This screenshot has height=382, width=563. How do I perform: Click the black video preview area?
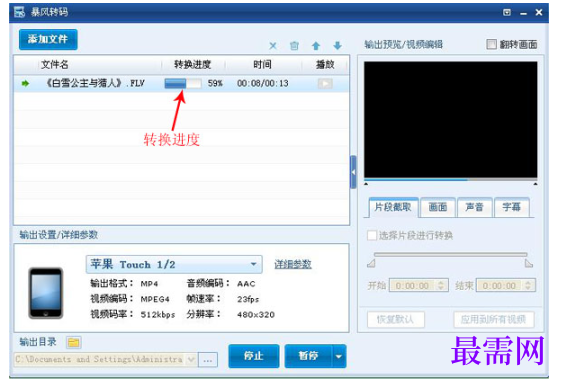[x=451, y=119]
